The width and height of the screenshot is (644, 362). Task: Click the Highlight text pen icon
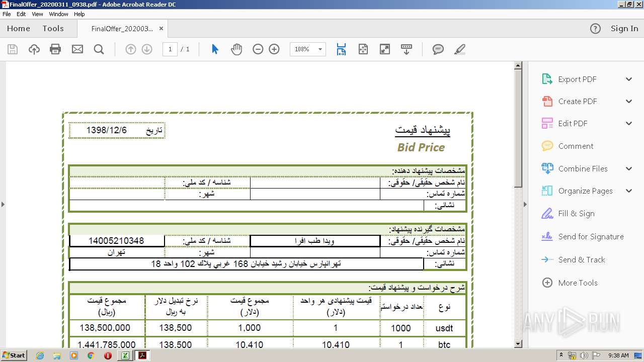click(459, 49)
